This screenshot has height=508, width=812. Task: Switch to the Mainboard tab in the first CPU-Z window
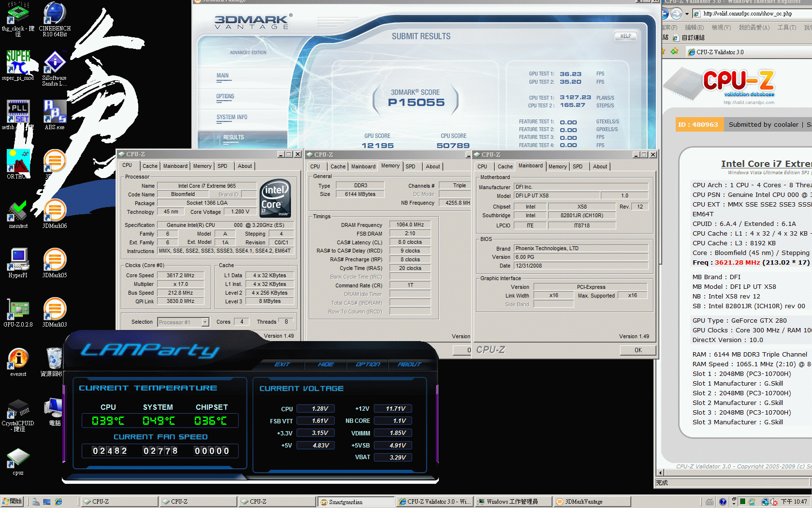(175, 166)
